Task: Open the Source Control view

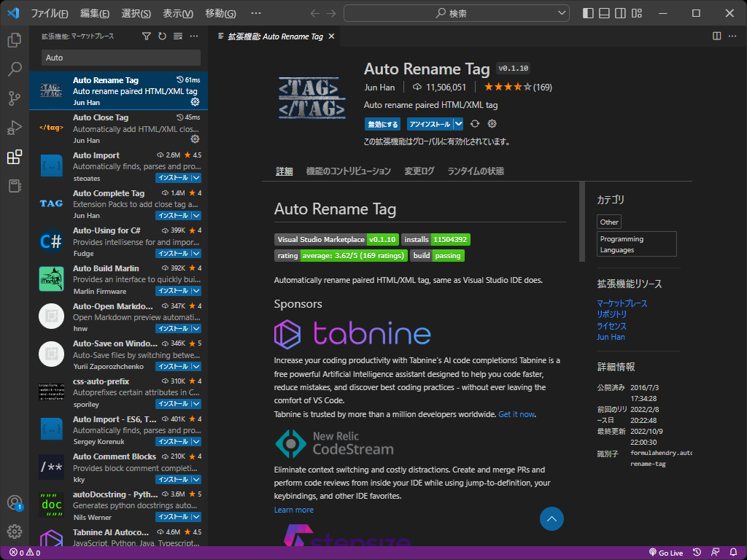Action: 15,98
